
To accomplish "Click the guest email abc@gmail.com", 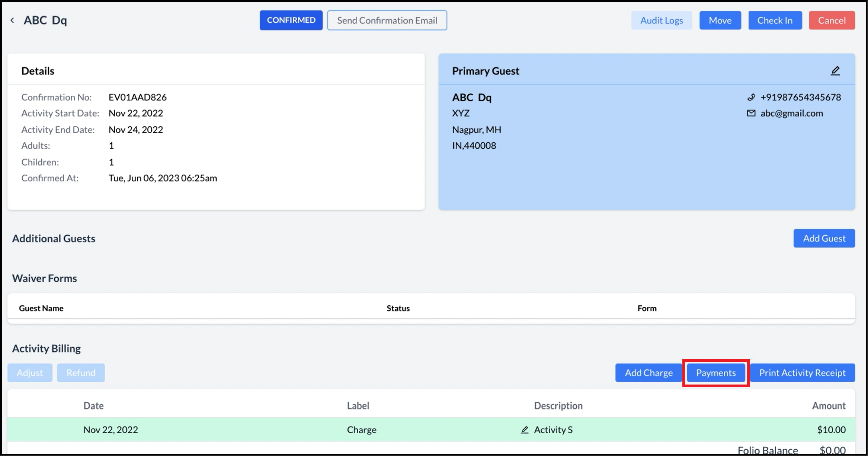I will (x=792, y=113).
